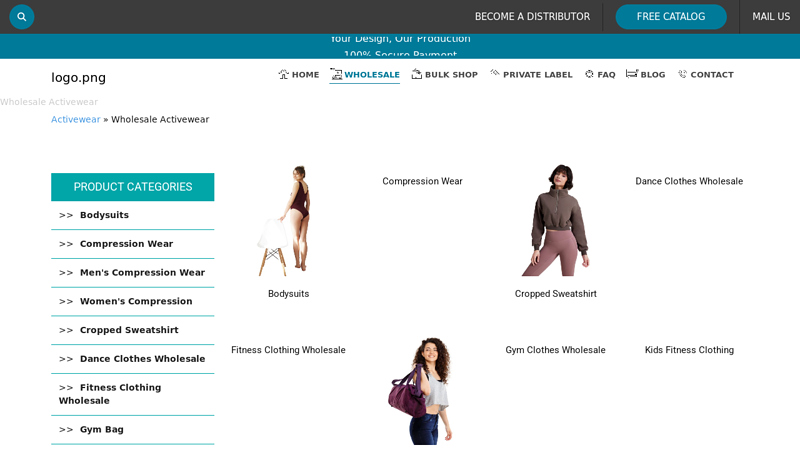The width and height of the screenshot is (800, 450).
Task: Visit the BLOG menu item
Action: (653, 74)
